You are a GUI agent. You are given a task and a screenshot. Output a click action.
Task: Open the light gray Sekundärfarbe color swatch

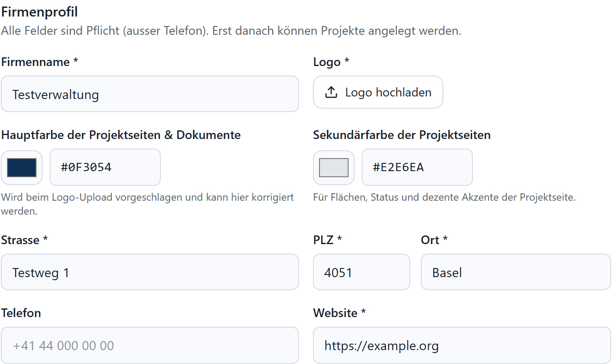[x=334, y=168]
